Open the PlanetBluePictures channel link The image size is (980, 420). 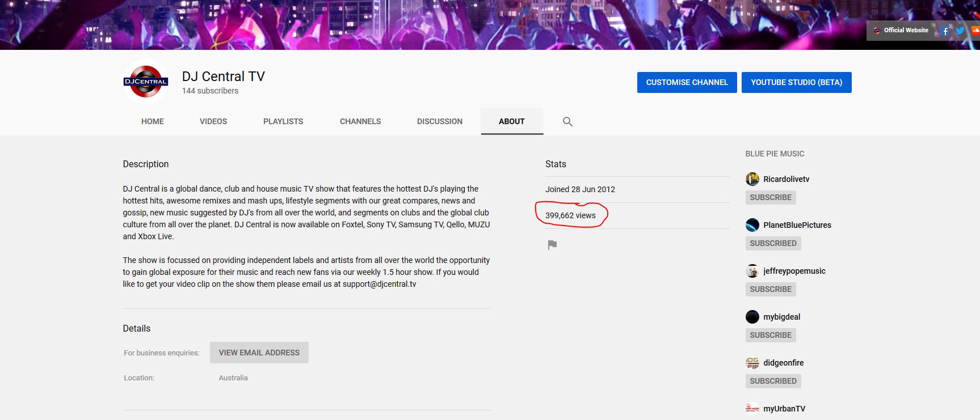(797, 225)
